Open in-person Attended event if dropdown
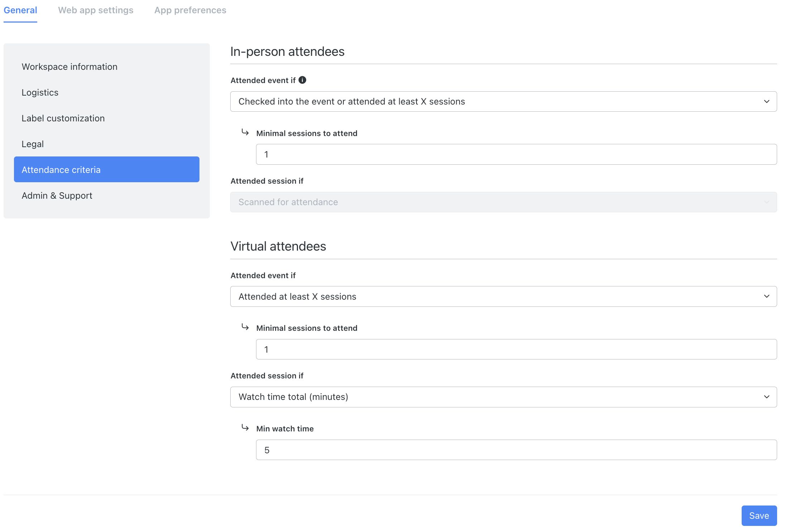This screenshot has width=790, height=532. click(504, 101)
